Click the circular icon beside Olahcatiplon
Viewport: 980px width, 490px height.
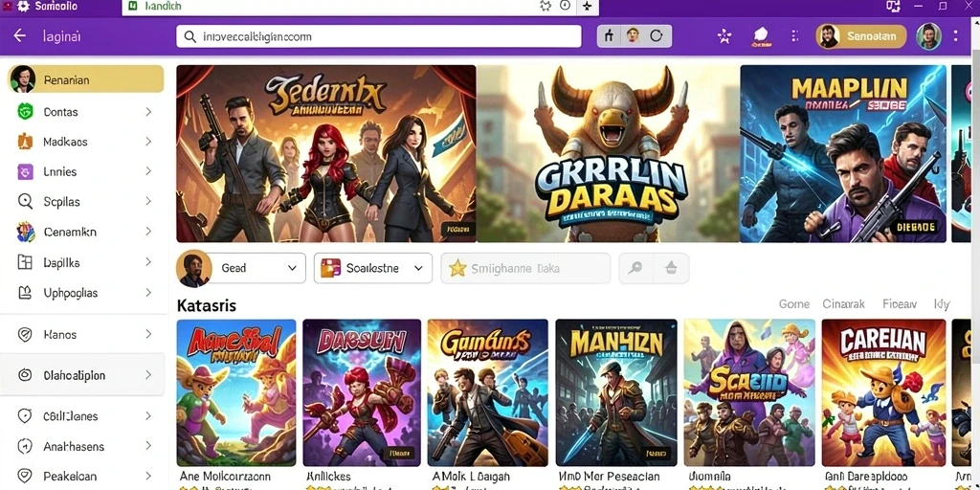pos(25,375)
